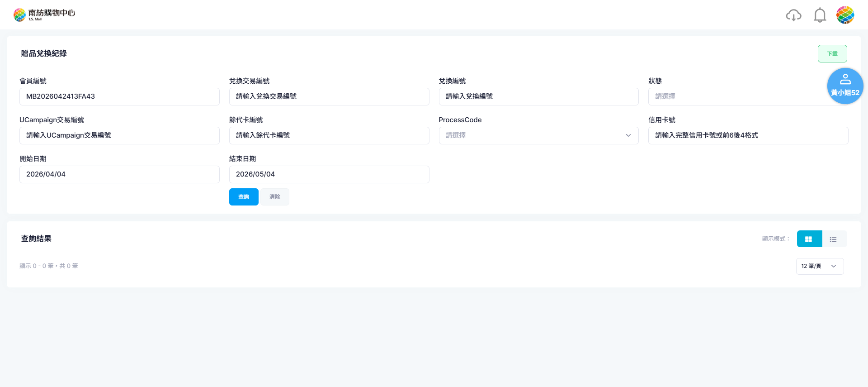Click the 贈品兌換紀錄 heading
Viewport: 868px width, 387px height.
click(44, 53)
